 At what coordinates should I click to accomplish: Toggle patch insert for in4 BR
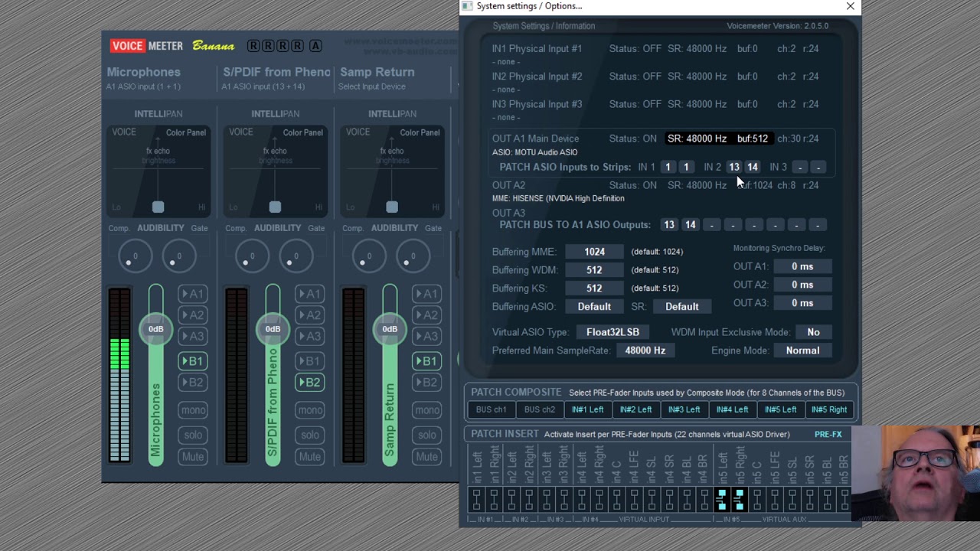(x=704, y=500)
